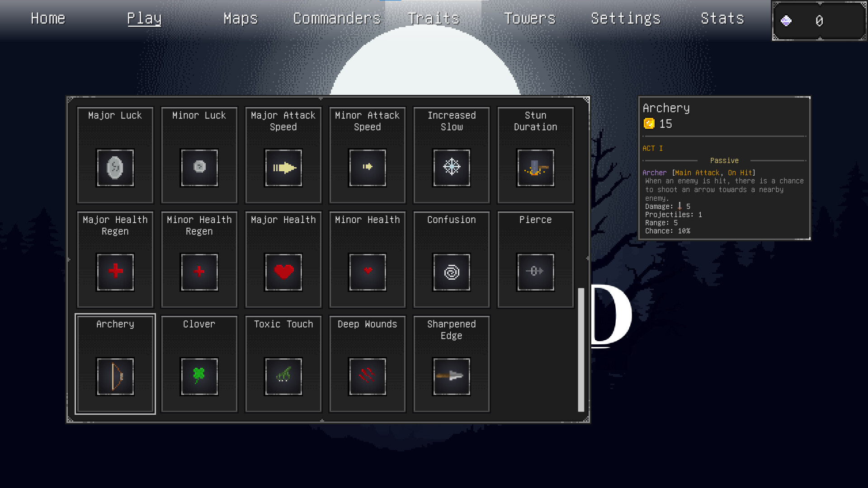Select the Sharpened Edge blade icon
The height and width of the screenshot is (488, 868).
tap(451, 377)
